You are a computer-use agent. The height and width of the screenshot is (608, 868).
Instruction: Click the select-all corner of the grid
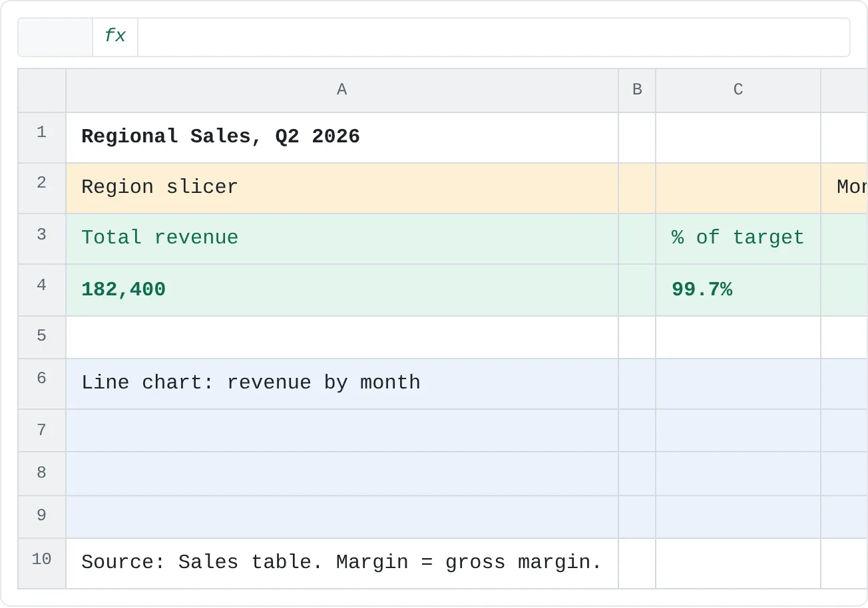coord(42,90)
